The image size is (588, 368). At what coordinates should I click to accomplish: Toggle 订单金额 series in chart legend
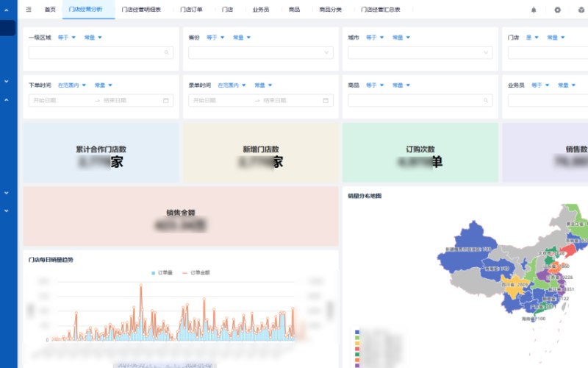pos(196,272)
